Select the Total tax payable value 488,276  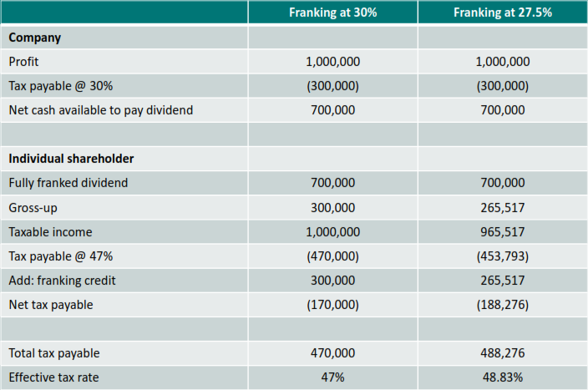(x=502, y=353)
